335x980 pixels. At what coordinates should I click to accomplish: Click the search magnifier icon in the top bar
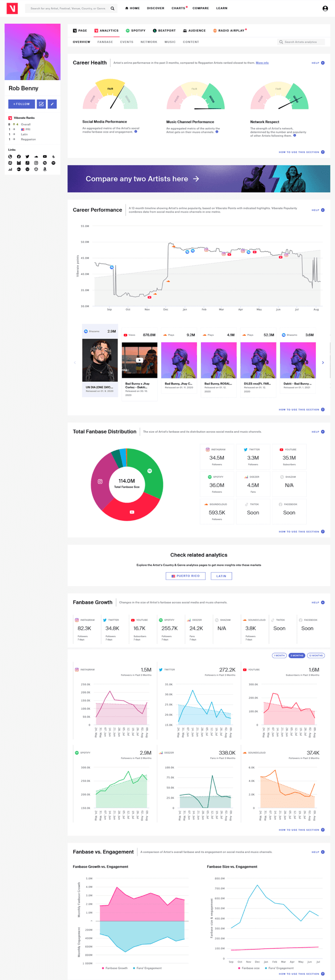click(x=113, y=8)
